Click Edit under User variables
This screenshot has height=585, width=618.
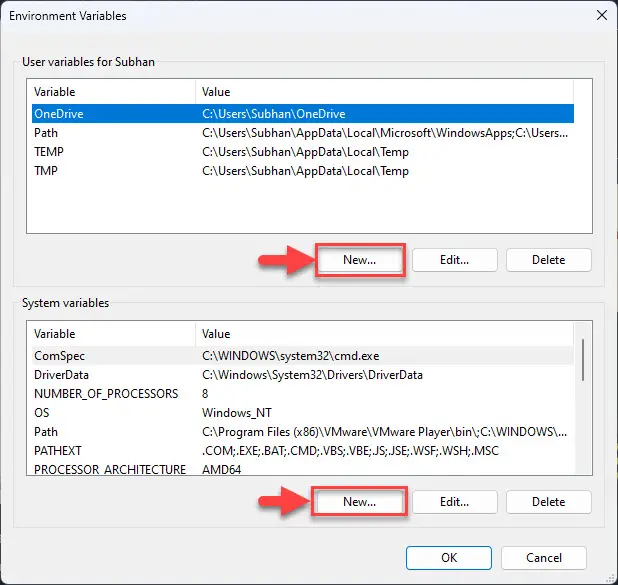coord(454,260)
